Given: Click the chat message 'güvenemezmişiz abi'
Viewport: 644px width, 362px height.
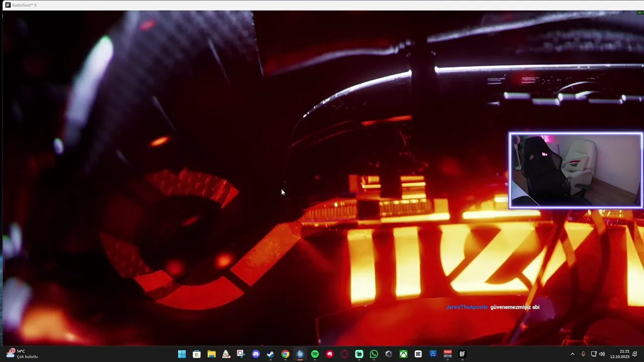Looking at the screenshot, I should coord(515,307).
